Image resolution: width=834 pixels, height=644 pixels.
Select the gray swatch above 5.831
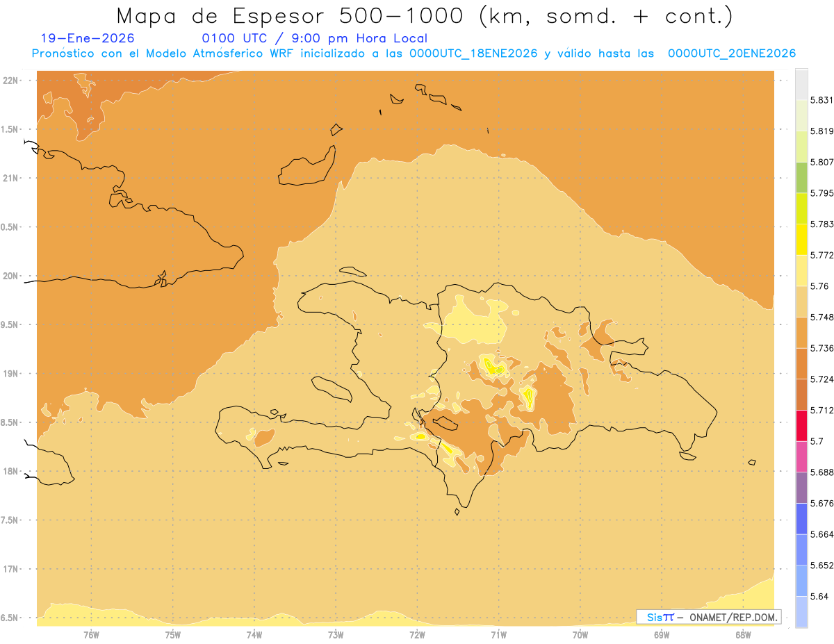[801, 84]
